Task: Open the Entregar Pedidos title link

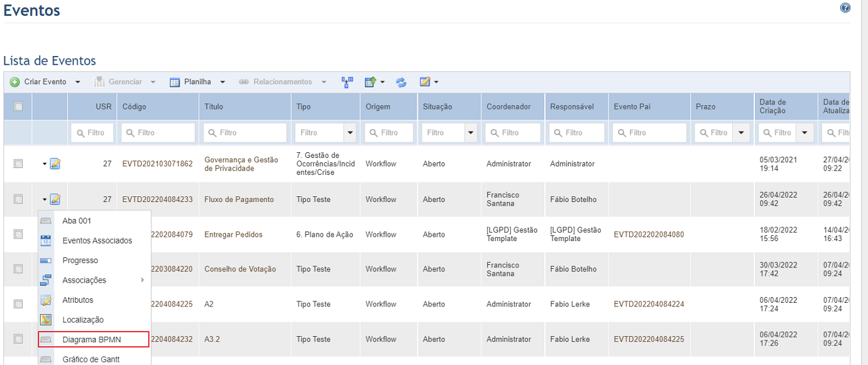Action: pos(234,234)
